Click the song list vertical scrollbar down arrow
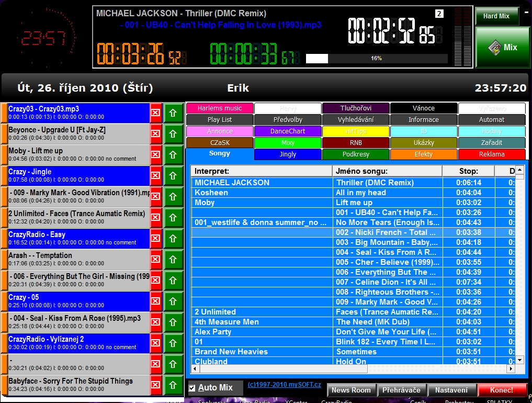The image size is (532, 403). (520, 360)
